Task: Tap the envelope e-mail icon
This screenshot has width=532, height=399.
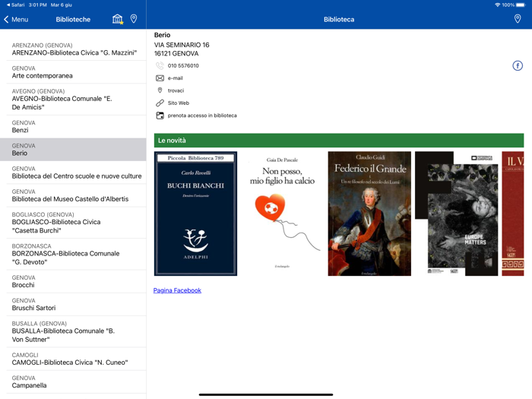Action: click(160, 78)
